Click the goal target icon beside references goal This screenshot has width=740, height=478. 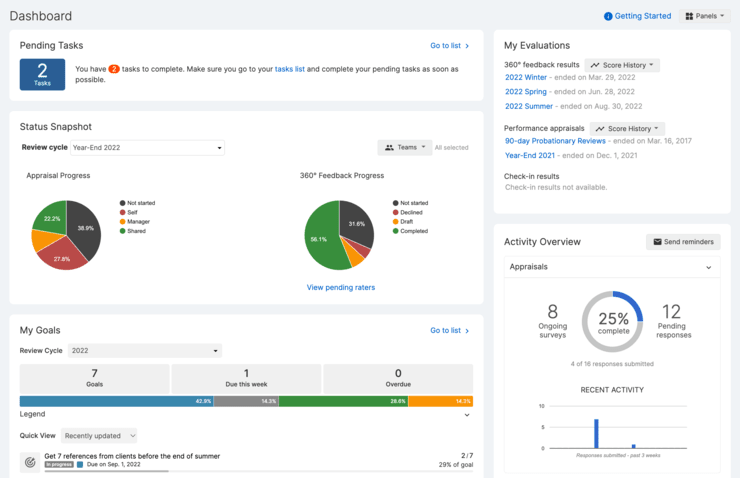(x=30, y=462)
